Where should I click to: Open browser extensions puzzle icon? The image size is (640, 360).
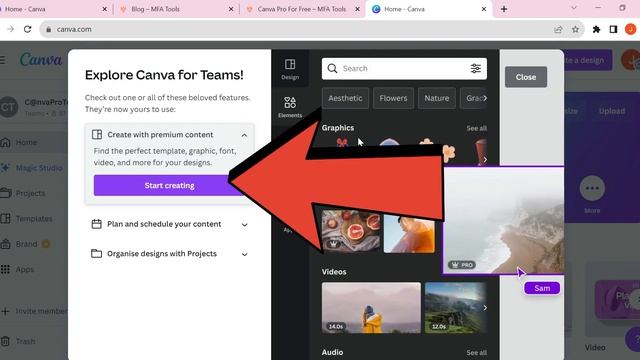(596, 29)
